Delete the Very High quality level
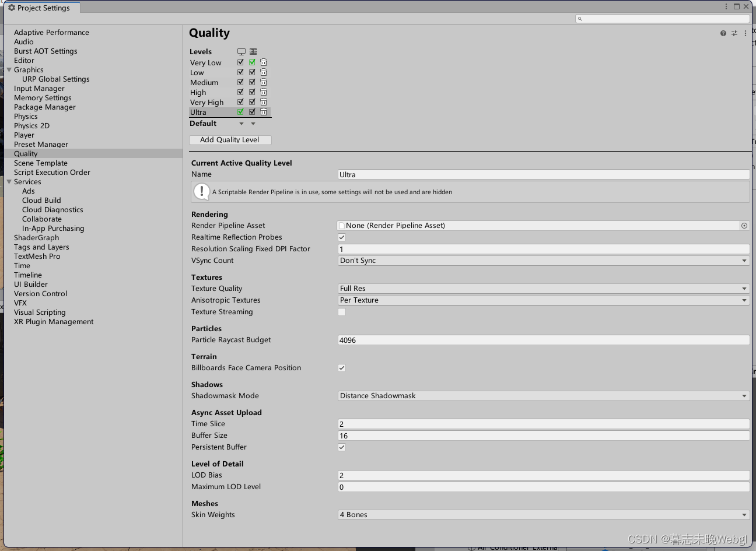The image size is (756, 551). pyautogui.click(x=264, y=102)
